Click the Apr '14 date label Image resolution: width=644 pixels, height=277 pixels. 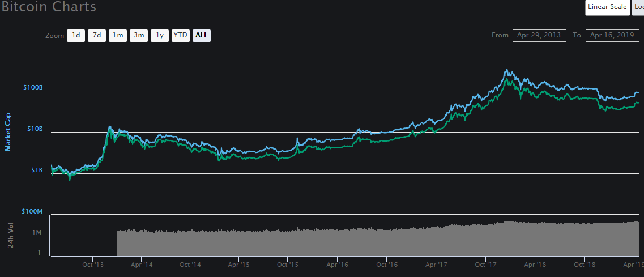point(141,265)
